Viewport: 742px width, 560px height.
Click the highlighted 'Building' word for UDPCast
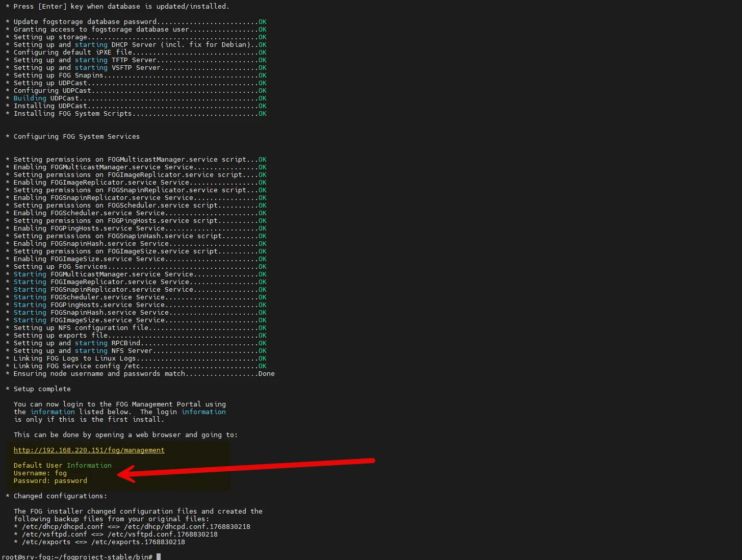(30, 98)
